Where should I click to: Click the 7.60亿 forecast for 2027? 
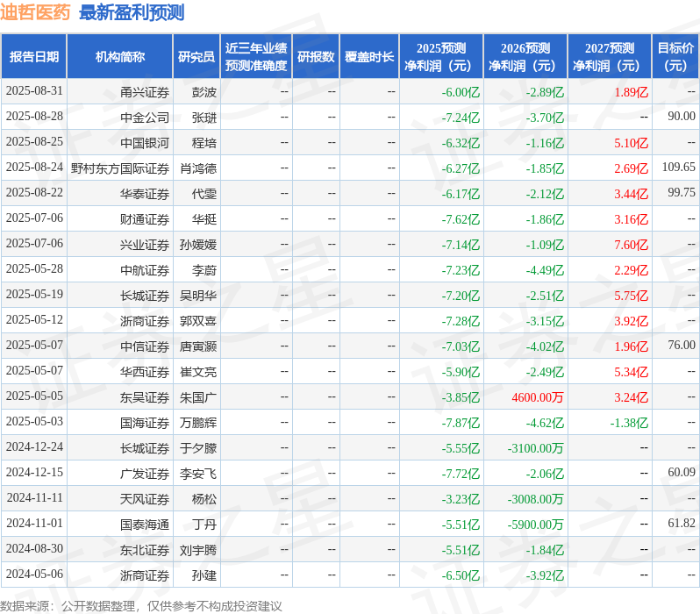click(x=631, y=245)
